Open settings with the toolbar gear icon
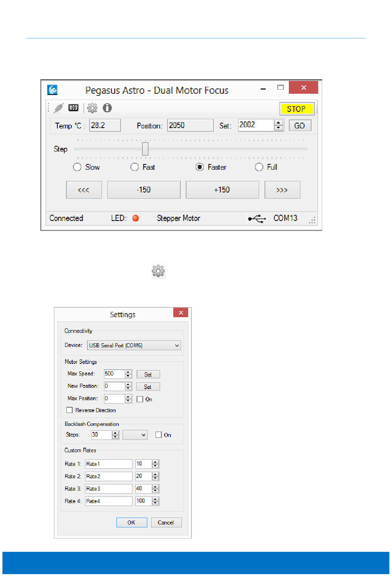392x577 pixels. [x=92, y=108]
